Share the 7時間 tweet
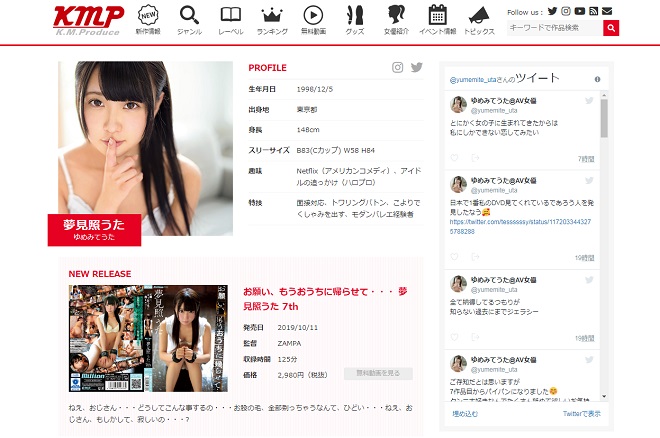Image resolution: width=660 pixels, height=438 pixels. (475, 158)
